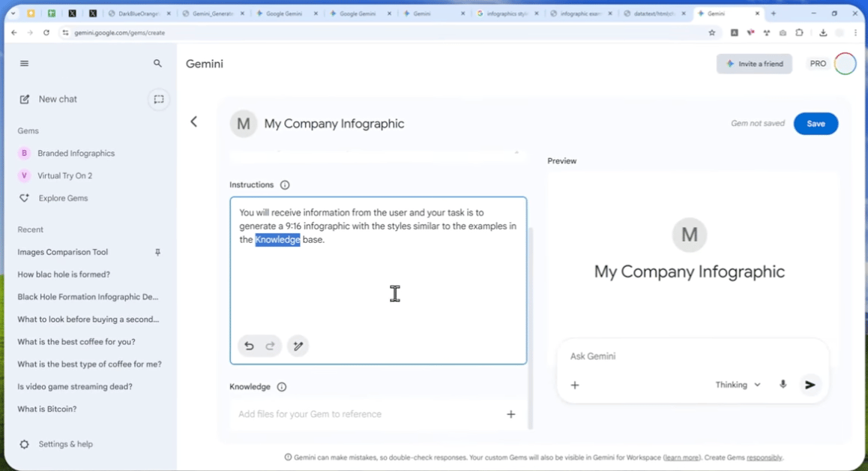
Task: Rewrite instructions with the magic pencil icon
Action: (298, 346)
